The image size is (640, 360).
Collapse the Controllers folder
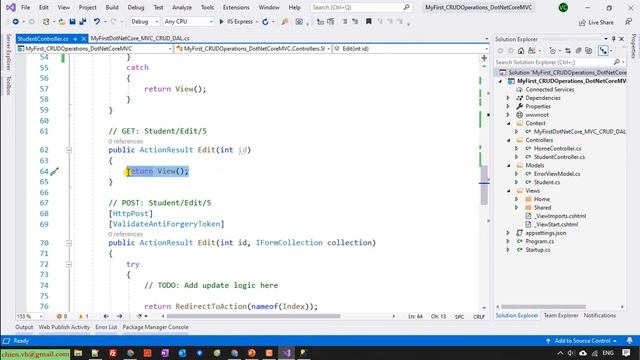point(509,140)
